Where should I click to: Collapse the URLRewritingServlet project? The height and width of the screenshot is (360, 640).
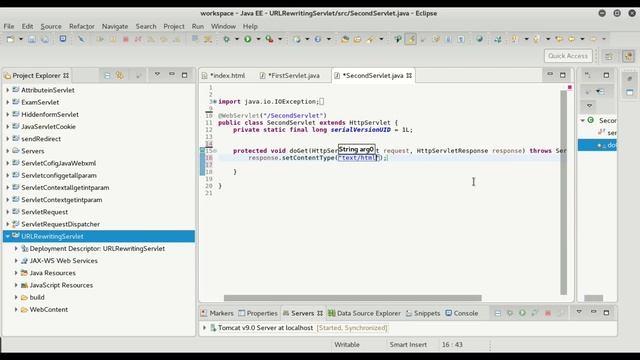coord(7,236)
